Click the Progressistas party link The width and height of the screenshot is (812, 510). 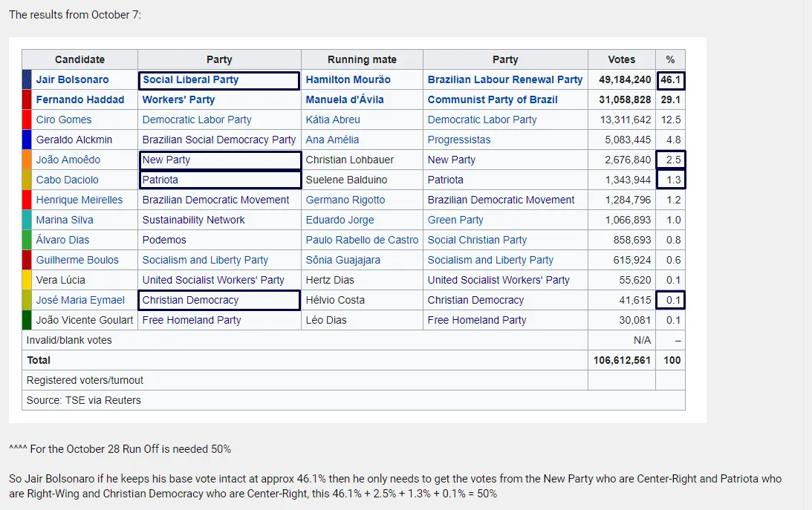pos(459,140)
